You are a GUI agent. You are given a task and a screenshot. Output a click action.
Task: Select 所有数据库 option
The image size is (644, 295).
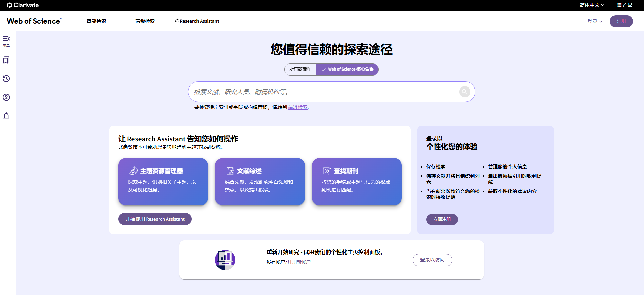pyautogui.click(x=300, y=69)
